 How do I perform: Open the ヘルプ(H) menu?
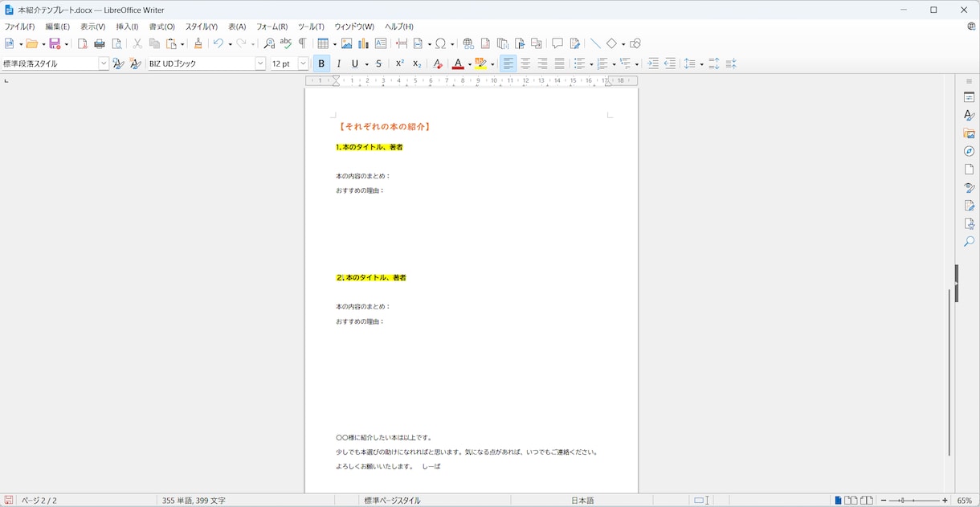(398, 27)
